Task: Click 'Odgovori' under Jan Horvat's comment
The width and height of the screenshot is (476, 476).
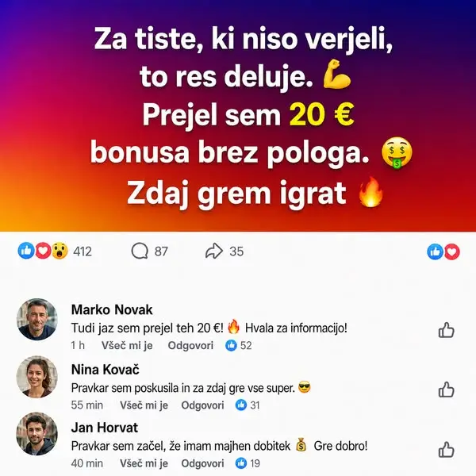Action: coord(202,463)
